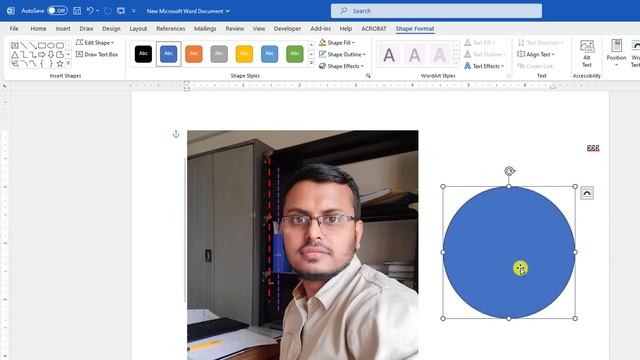
Task: Open the Design tab
Action: tap(111, 29)
